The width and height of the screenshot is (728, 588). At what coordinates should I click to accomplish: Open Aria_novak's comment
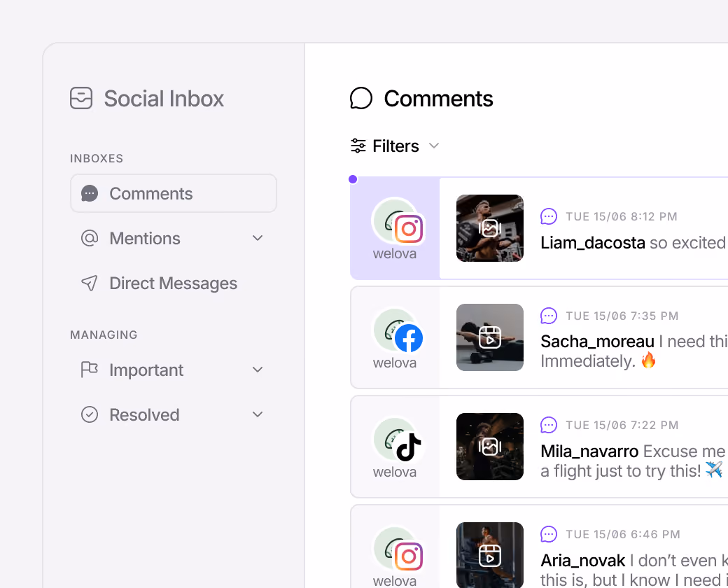tap(539, 546)
